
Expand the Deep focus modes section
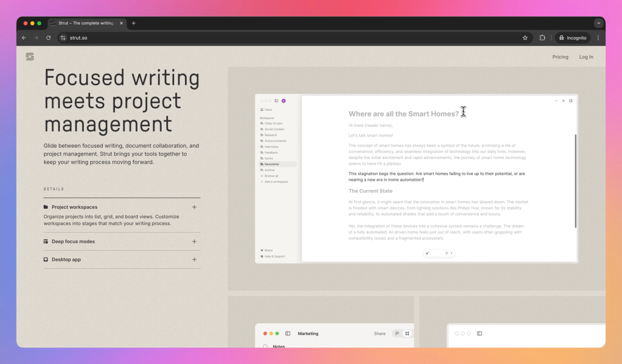click(x=122, y=241)
